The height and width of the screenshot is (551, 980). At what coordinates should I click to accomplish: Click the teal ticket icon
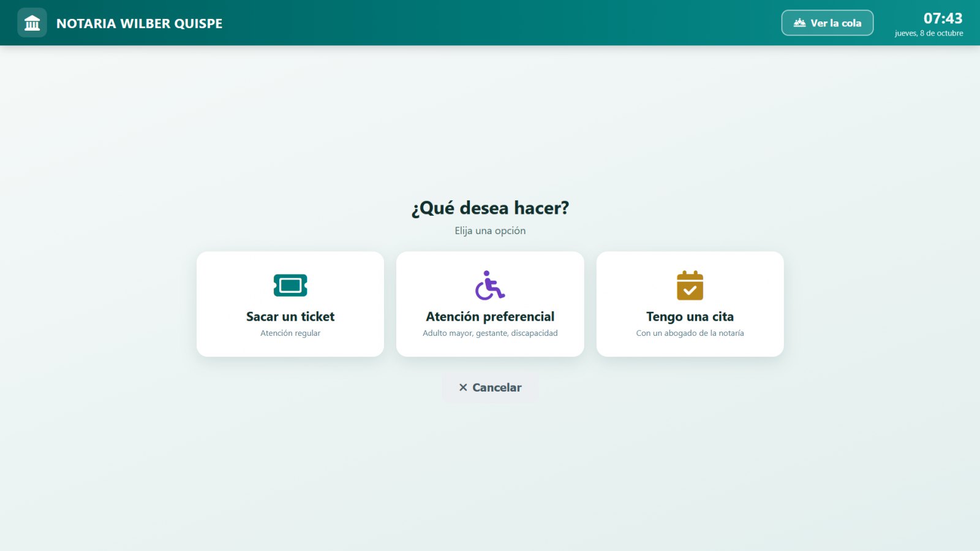point(290,285)
